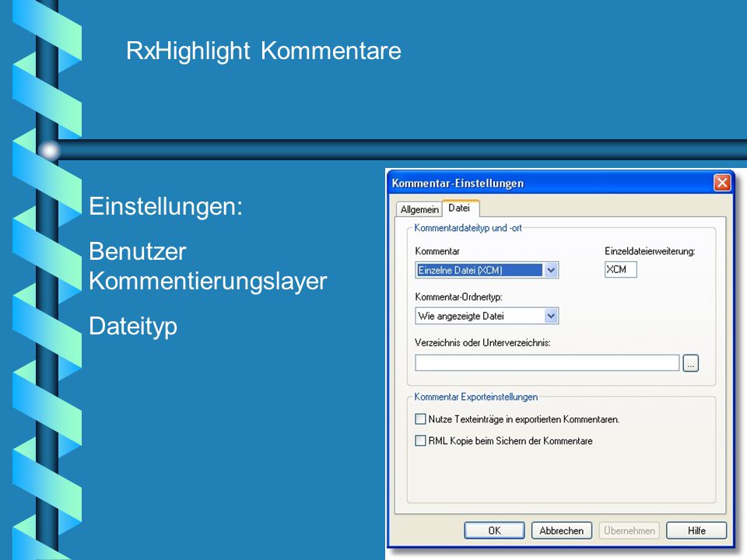Enable Nutze Texteinträge in exportierten Kommentaren
The image size is (747, 560).
click(x=420, y=419)
